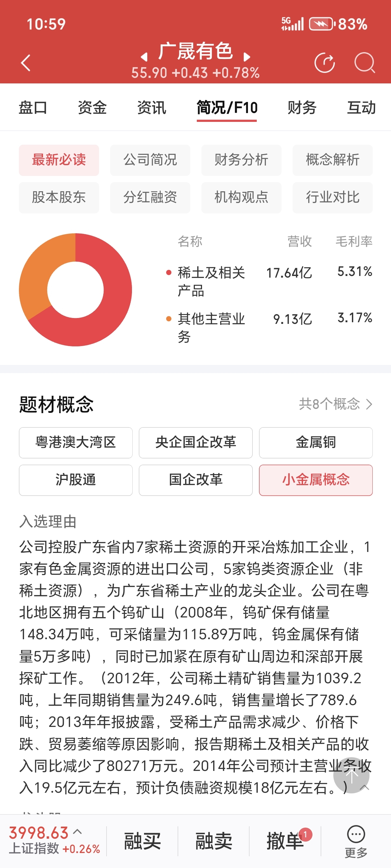Switch to next stock with right triangle
This screenshot has width=391, height=868.
click(x=247, y=57)
